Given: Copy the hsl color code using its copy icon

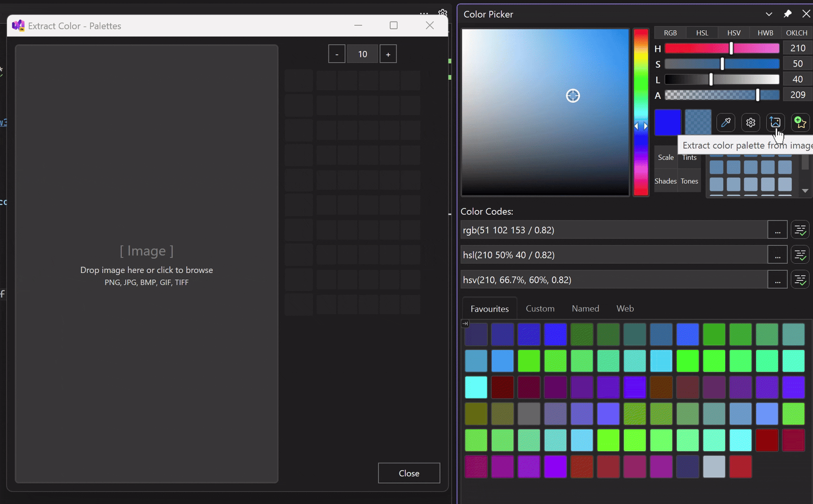Looking at the screenshot, I should [800, 254].
